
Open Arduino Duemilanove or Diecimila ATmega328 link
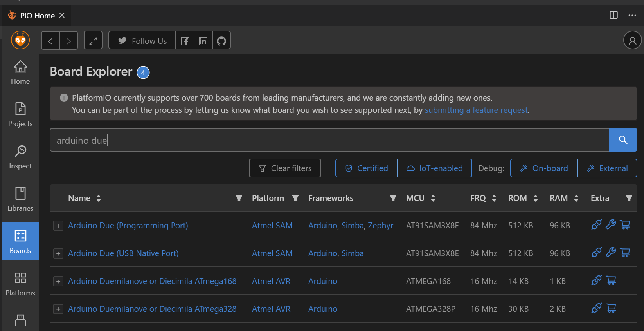[152, 309]
